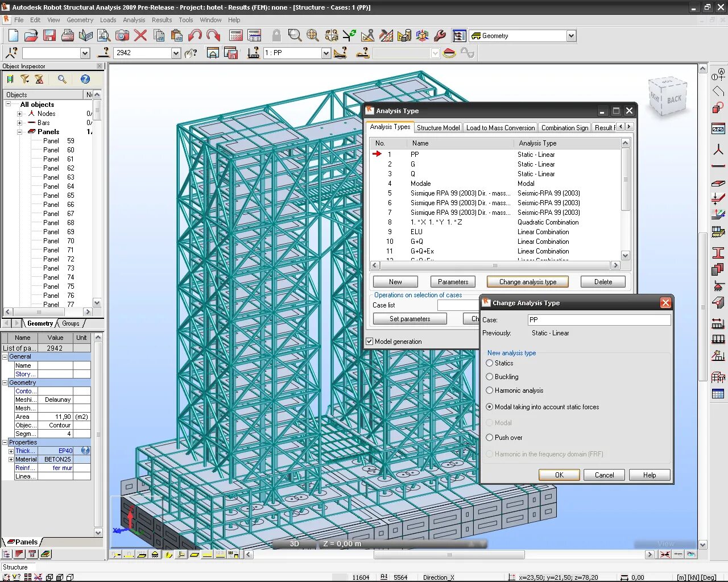Open a project with the folder icon
The width and height of the screenshot is (728, 582).
pyautogui.click(x=31, y=35)
